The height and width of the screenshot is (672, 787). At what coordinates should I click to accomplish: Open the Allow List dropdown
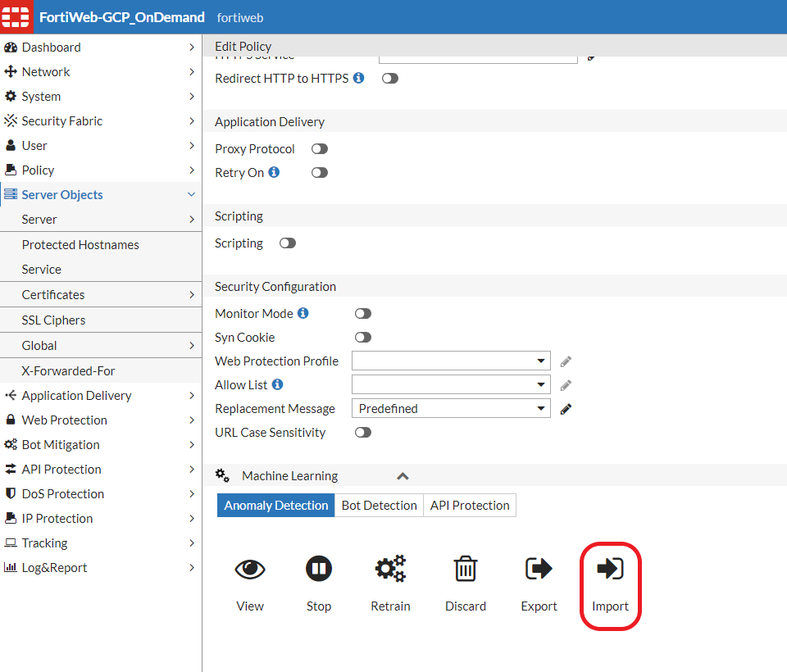point(451,384)
